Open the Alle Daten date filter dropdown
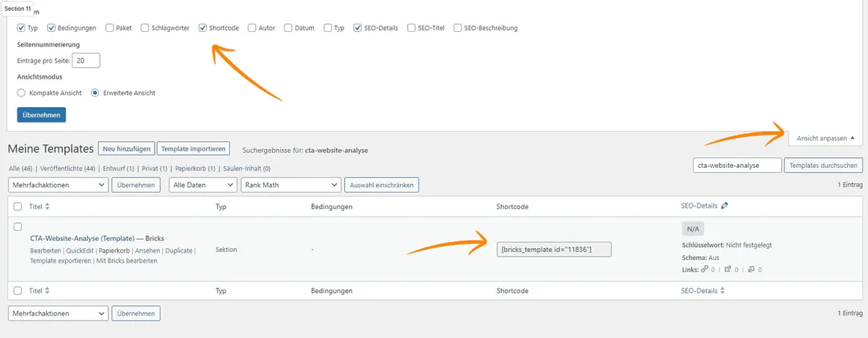This screenshot has height=338, width=868. click(x=203, y=185)
